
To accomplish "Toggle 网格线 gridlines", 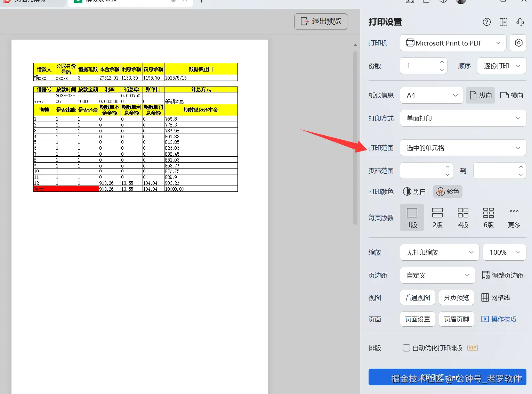I will point(495,297).
